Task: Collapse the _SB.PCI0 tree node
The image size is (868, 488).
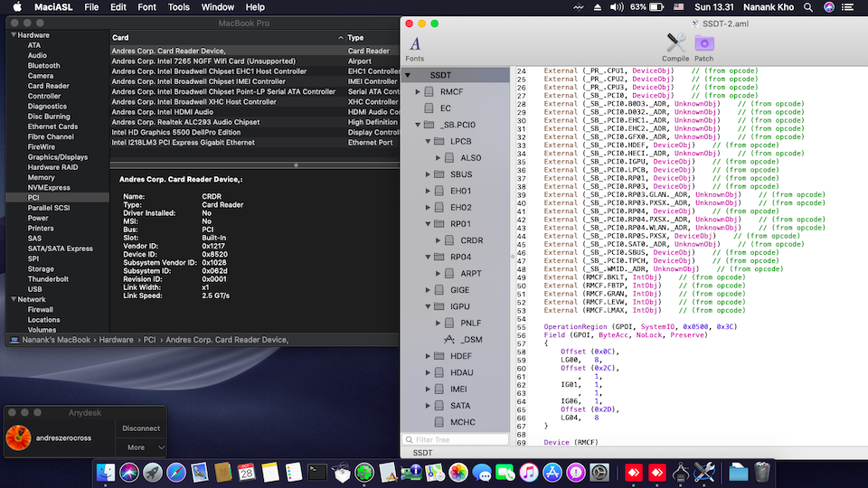Action: tap(417, 125)
